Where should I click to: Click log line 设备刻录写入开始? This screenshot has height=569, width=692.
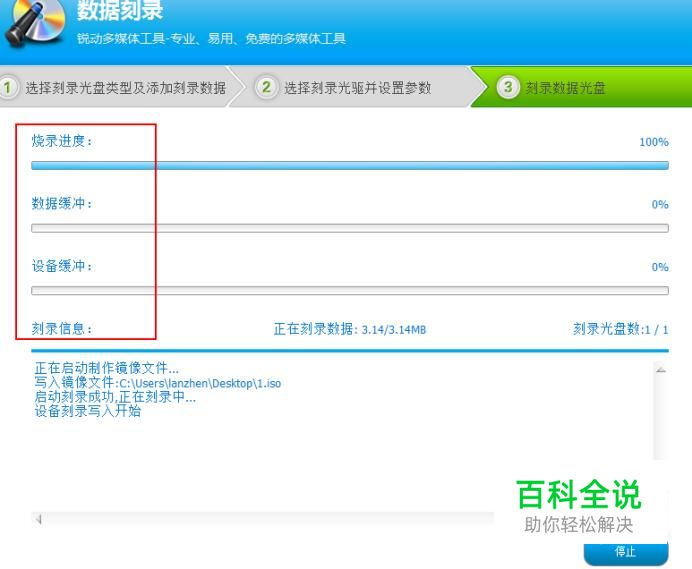[x=88, y=411]
